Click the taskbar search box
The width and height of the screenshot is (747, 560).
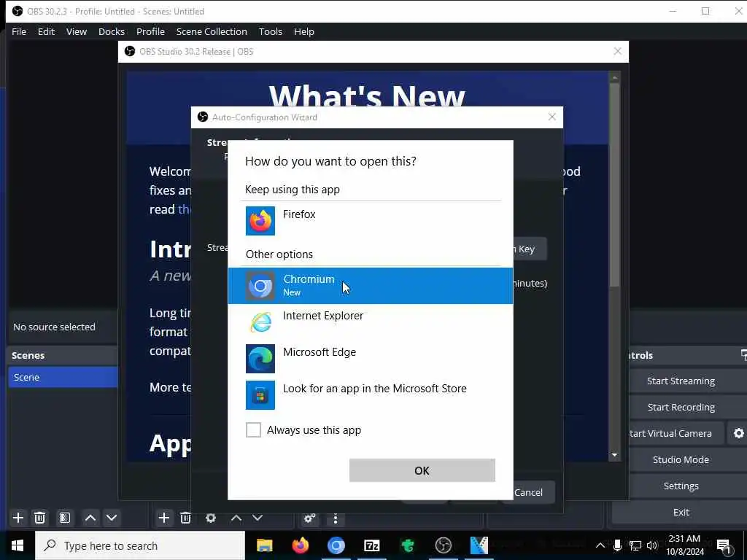(140, 545)
